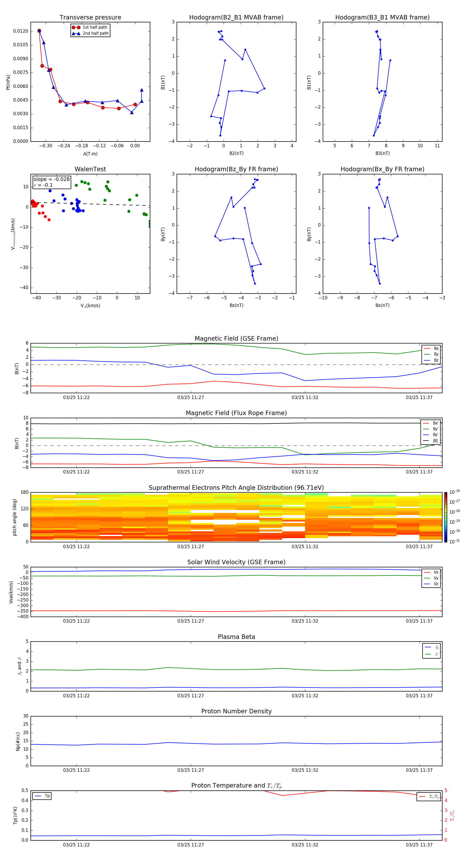Select the "1st half path" legend entry
The height and width of the screenshot is (868, 473).
(90, 27)
